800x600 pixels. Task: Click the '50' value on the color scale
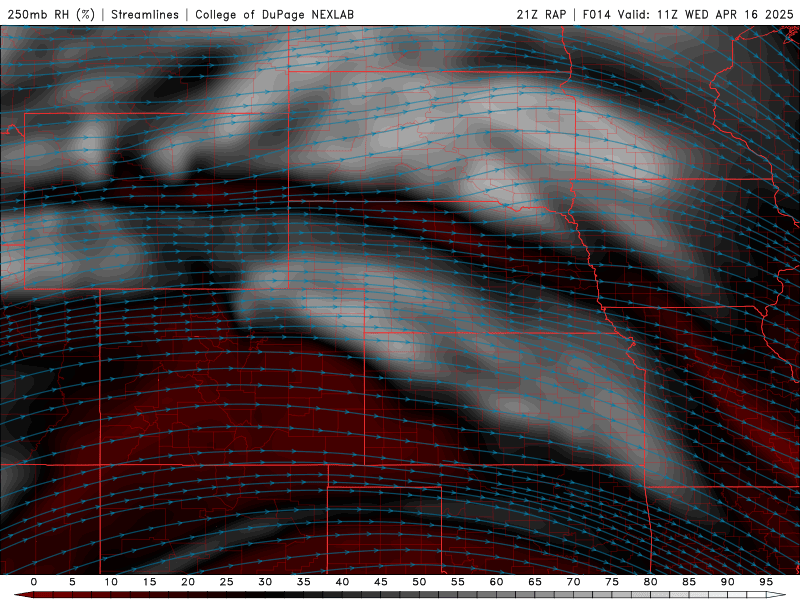pyautogui.click(x=419, y=582)
